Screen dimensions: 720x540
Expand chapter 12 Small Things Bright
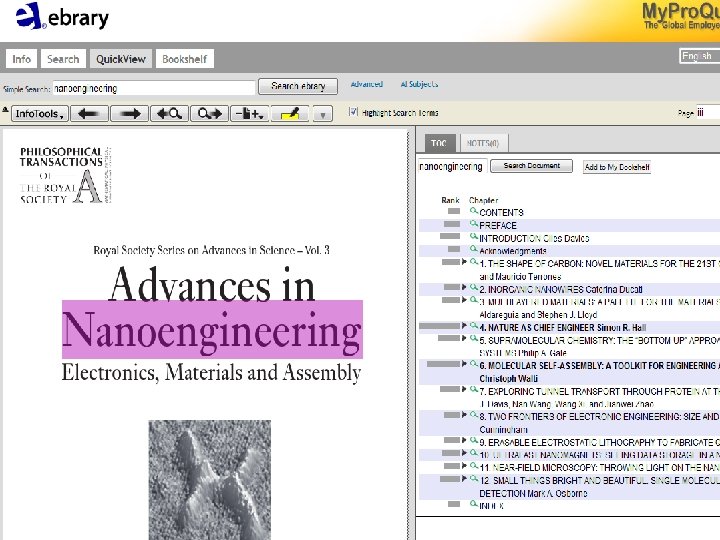tap(464, 478)
